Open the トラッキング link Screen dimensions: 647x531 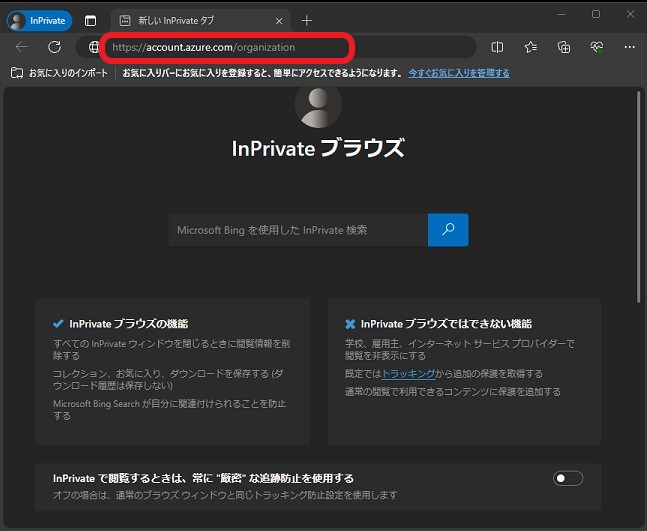(x=409, y=374)
